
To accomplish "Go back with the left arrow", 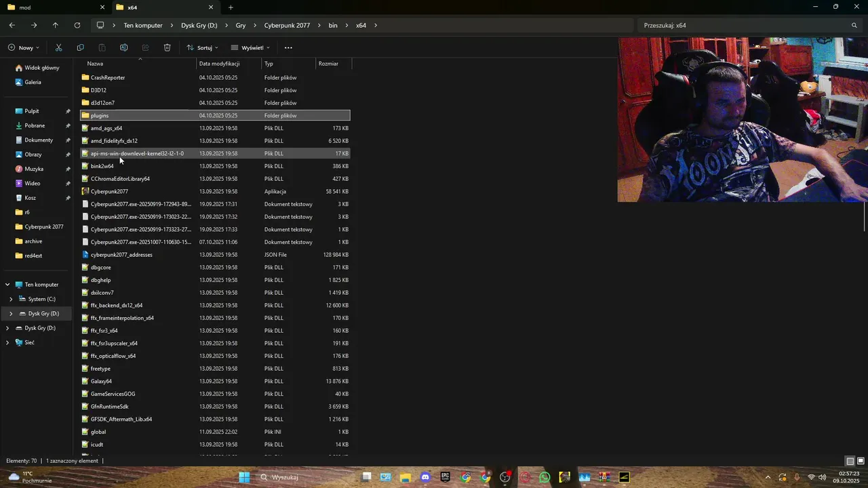I will [x=12, y=25].
